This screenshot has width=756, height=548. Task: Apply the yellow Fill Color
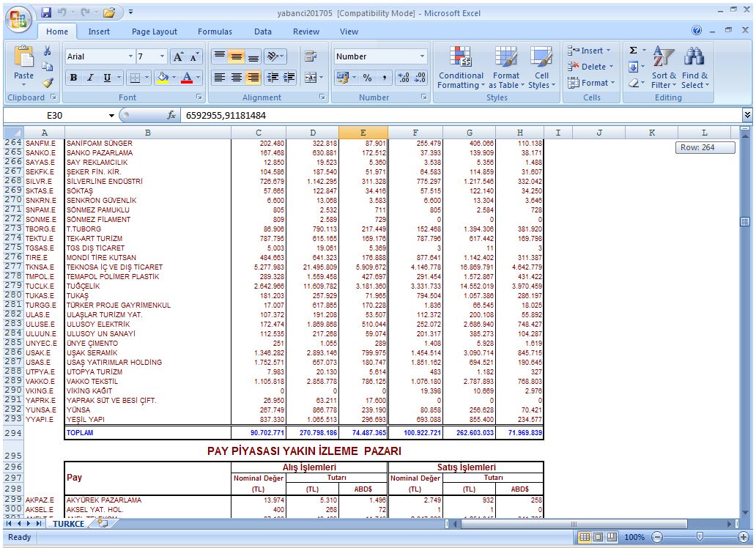click(163, 78)
